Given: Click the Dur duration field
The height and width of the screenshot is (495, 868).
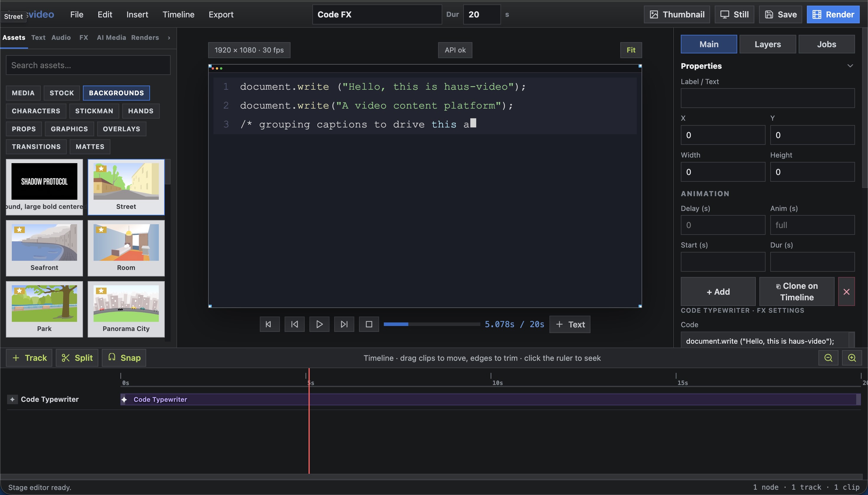Looking at the screenshot, I should (x=482, y=14).
